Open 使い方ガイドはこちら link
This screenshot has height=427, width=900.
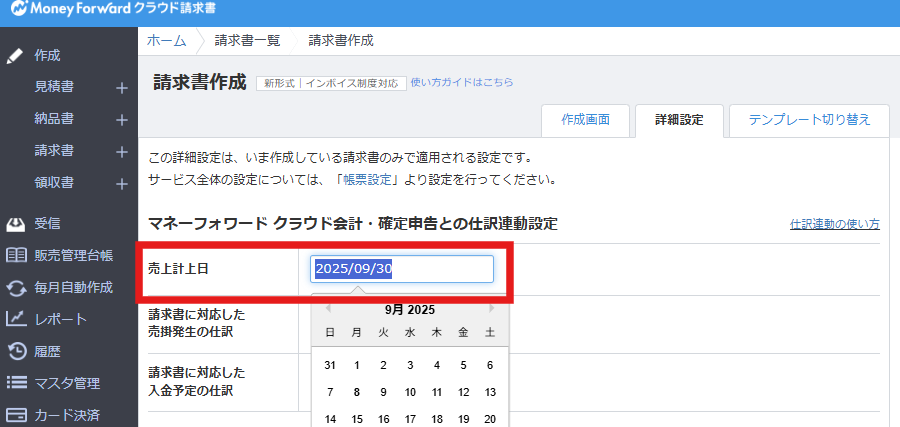click(462, 82)
